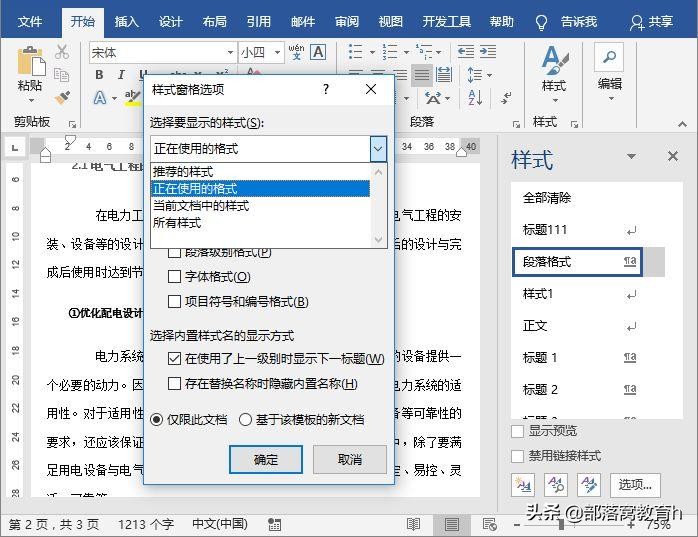Viewport: 698px width, 537px height.
Task: Click the Text Effects A icon
Action: (100, 98)
